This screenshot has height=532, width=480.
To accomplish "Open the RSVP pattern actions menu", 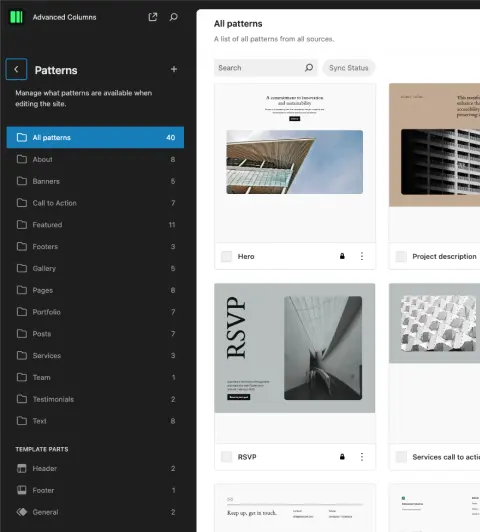I will 362,457.
